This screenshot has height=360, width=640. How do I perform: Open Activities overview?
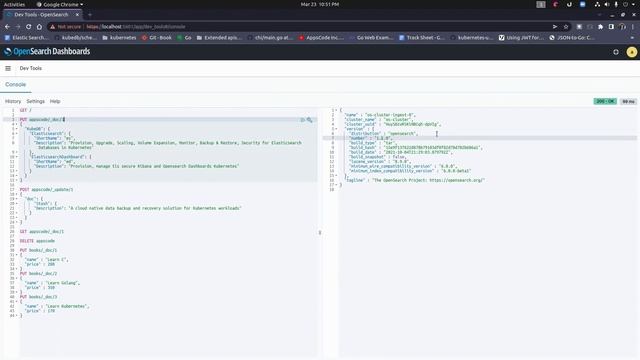tap(14, 4)
